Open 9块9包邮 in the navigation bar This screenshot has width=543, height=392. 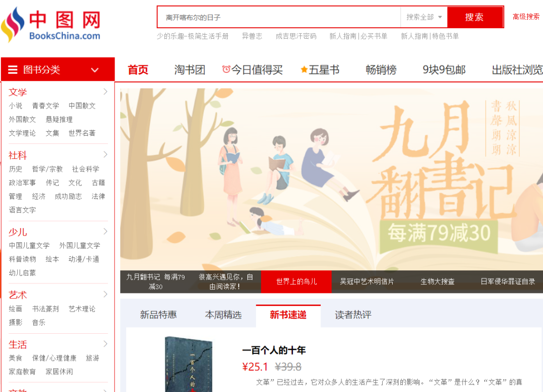444,69
